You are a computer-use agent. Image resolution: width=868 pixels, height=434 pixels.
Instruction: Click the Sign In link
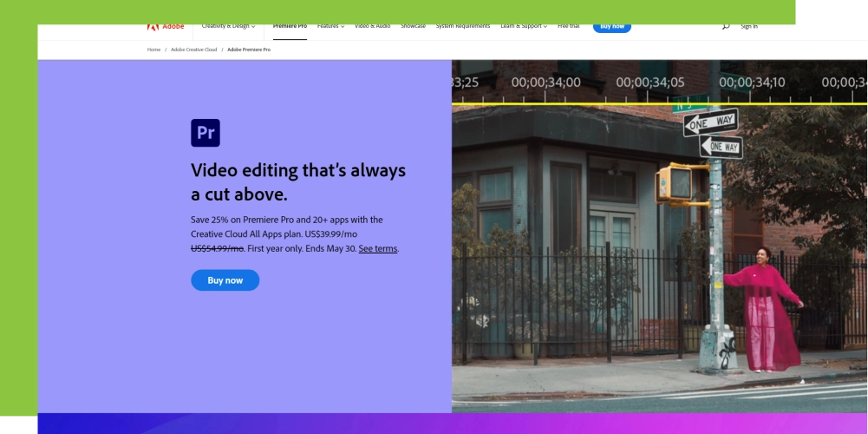[749, 27]
